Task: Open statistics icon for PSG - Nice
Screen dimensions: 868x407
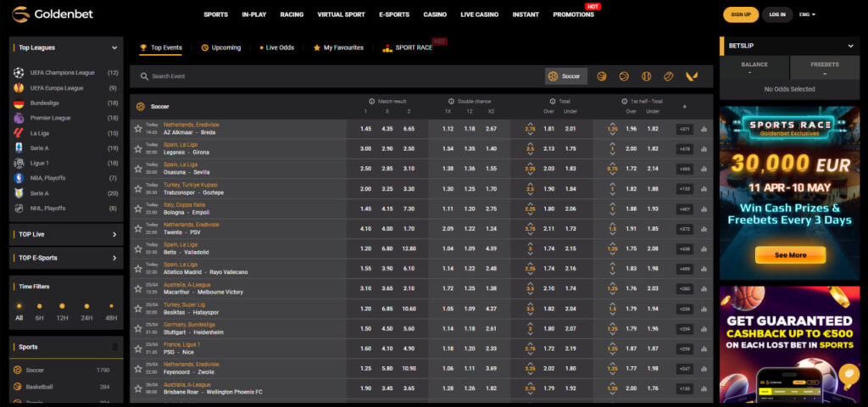Action: click(x=704, y=348)
